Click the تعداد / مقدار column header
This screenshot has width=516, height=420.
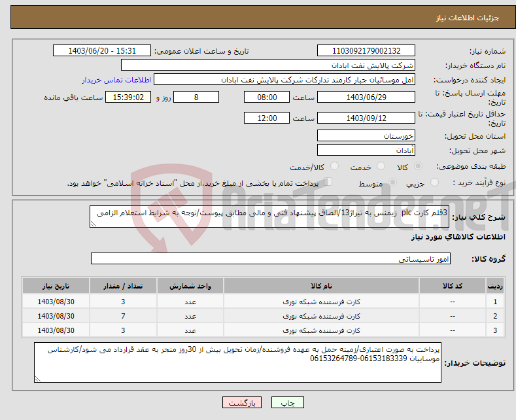(x=123, y=286)
